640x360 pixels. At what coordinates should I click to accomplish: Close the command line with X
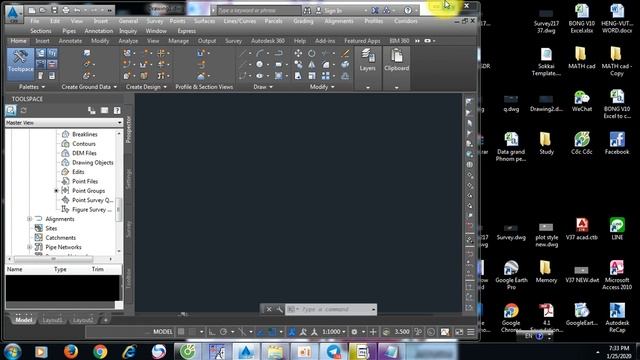pyautogui.click(x=269, y=309)
